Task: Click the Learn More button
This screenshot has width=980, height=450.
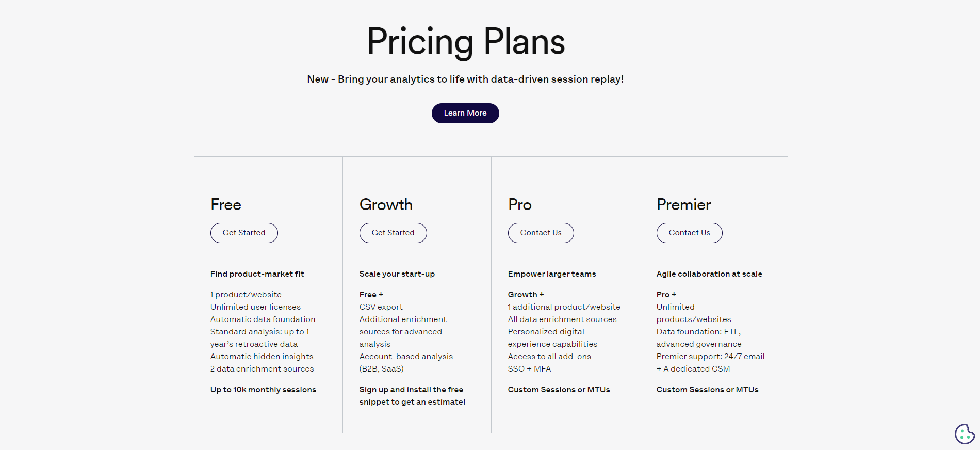Action: [465, 113]
